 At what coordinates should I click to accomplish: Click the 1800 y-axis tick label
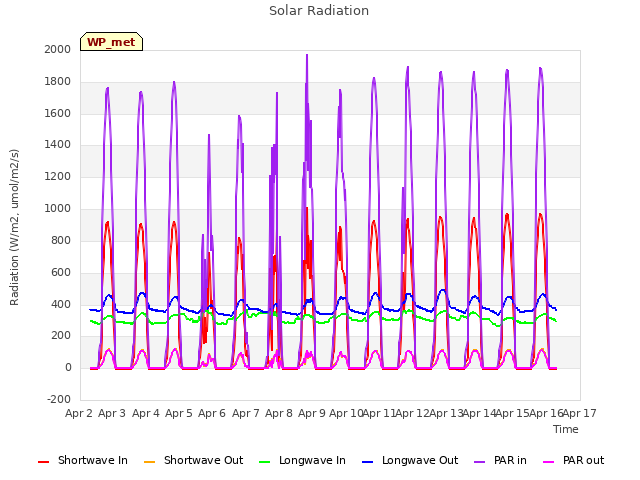58,82
